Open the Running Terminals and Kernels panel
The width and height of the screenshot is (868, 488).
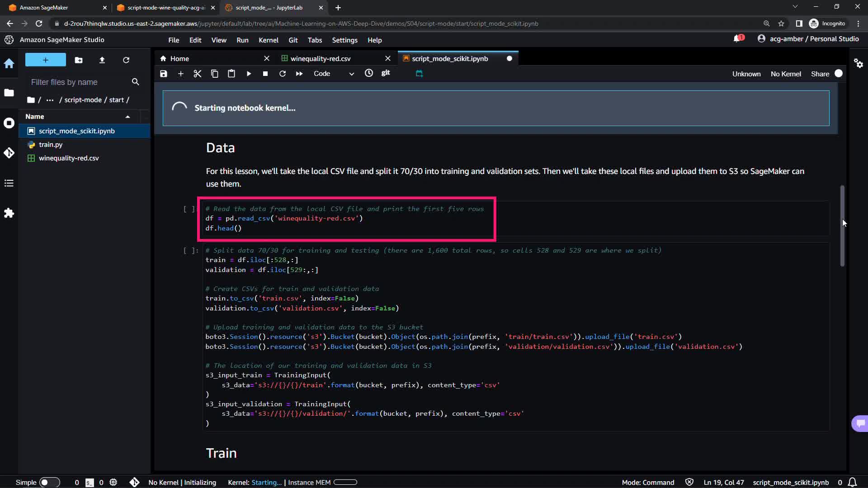pos(9,123)
